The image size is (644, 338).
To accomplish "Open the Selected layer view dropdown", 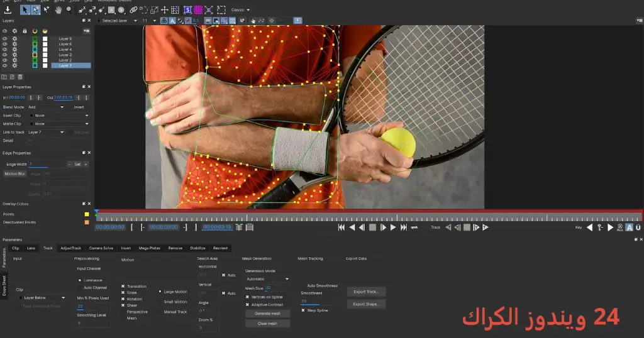I will pos(118,21).
